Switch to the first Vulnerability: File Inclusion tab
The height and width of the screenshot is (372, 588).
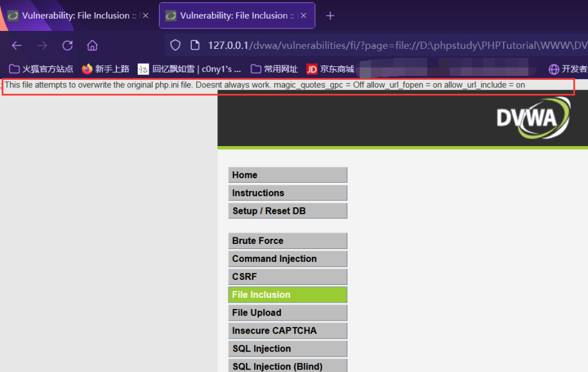(78, 15)
